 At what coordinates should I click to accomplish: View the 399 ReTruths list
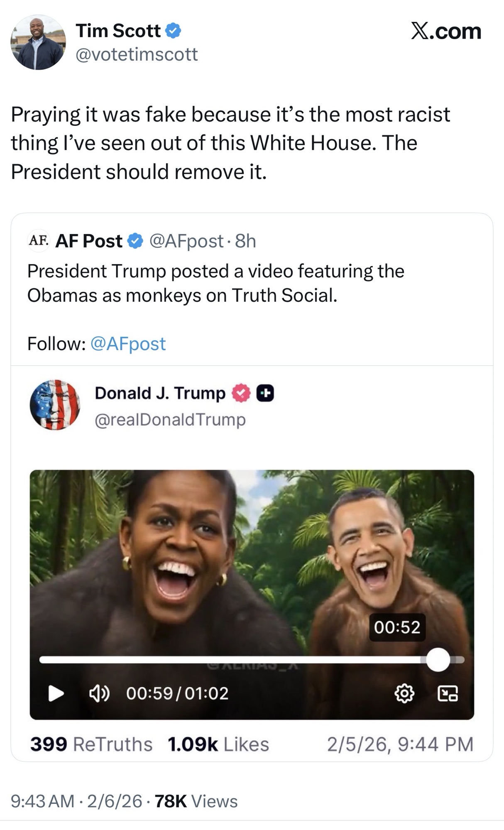point(91,744)
